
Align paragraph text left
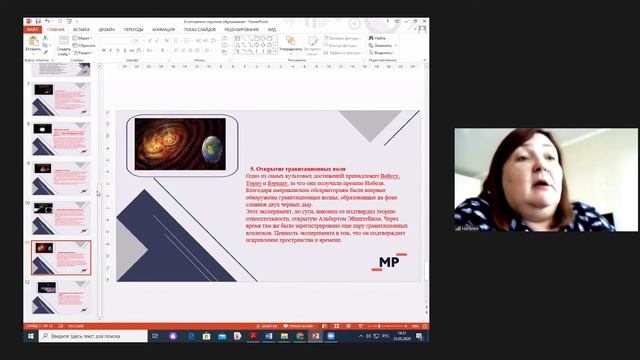click(176, 51)
